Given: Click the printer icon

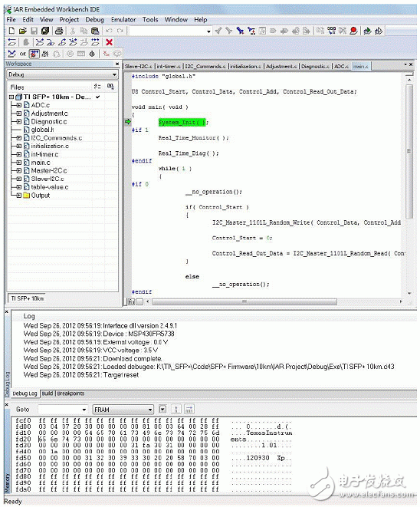Looking at the screenshot, I should click(x=59, y=31).
